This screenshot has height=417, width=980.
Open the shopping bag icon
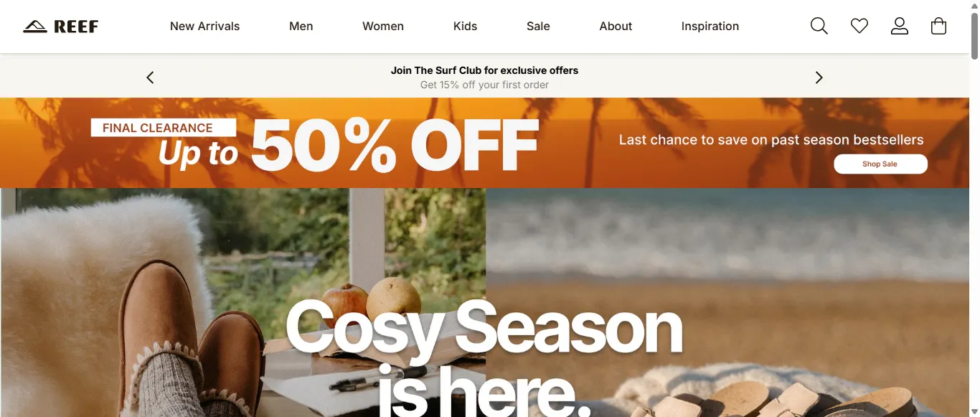(x=938, y=27)
